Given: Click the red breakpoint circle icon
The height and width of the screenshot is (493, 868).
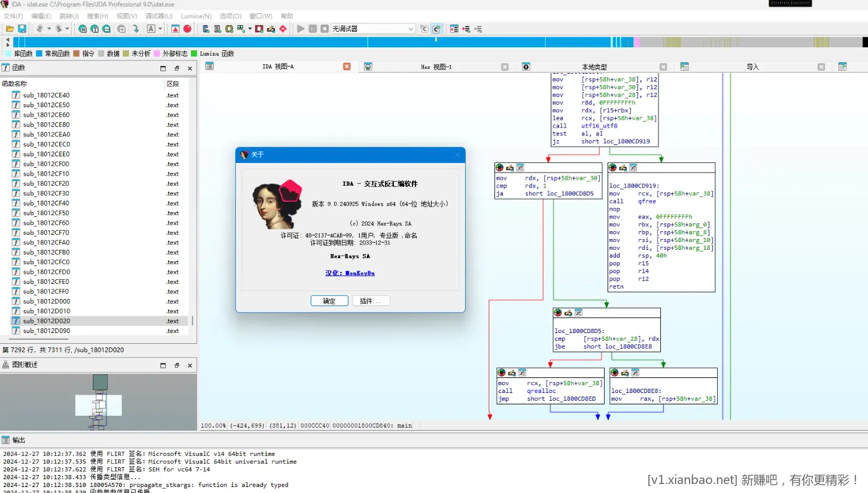Looking at the screenshot, I should click(x=187, y=29).
